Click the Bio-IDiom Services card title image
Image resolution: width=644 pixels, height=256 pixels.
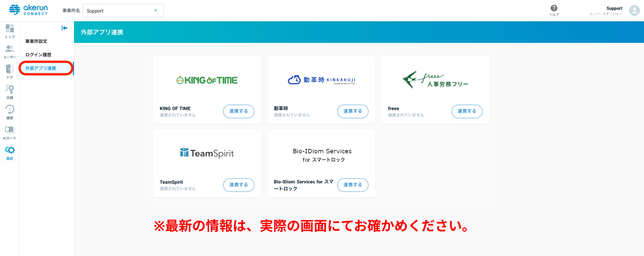322,155
